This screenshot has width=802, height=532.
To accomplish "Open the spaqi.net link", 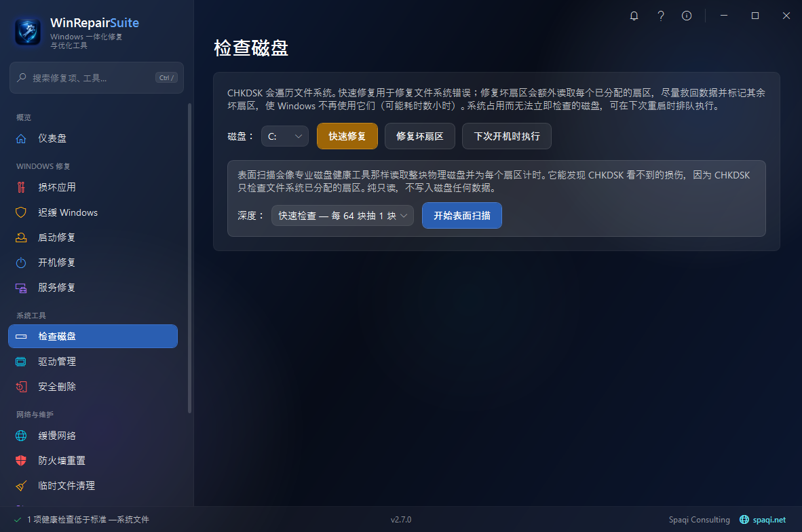I will click(769, 520).
